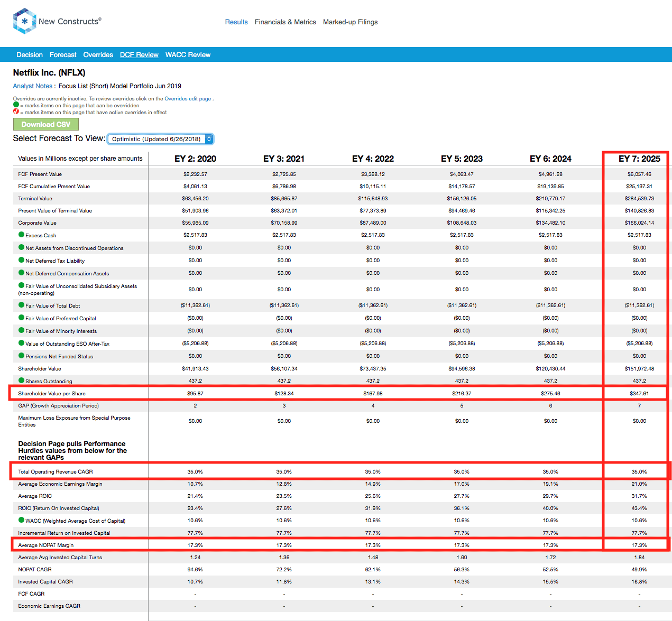Click the $95.87 share value for 2020
The width and height of the screenshot is (672, 621).
pyautogui.click(x=195, y=393)
